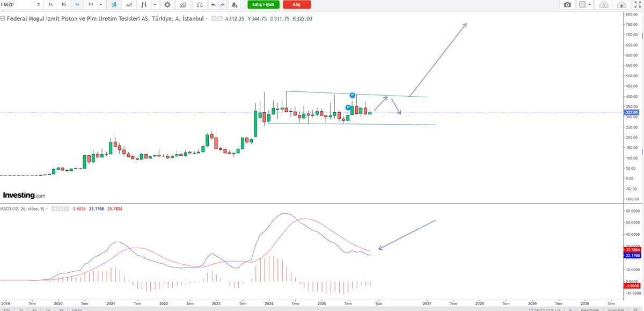Take a chart snapshot with camera icon
The height and width of the screenshot is (311, 644).
click(x=567, y=5)
